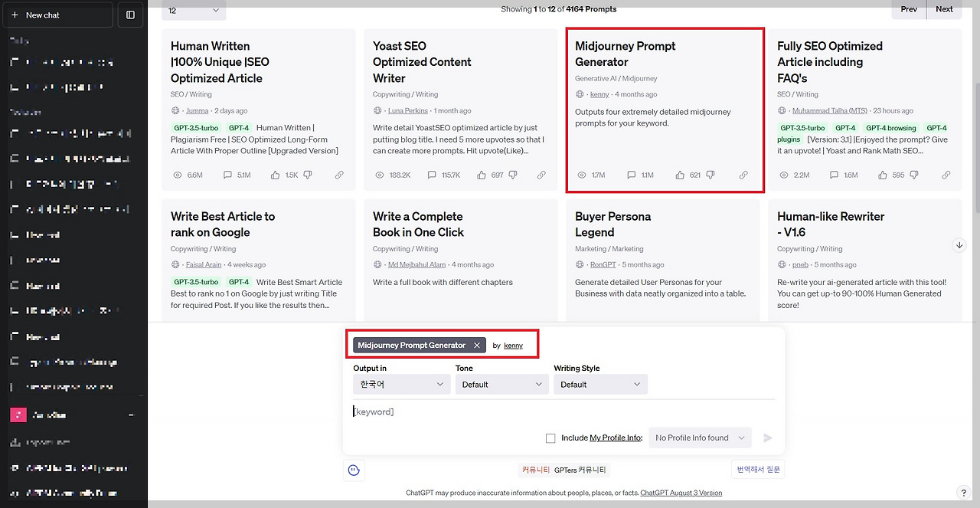
Task: Open Write a Complete Book in One Click
Action: click(x=418, y=225)
